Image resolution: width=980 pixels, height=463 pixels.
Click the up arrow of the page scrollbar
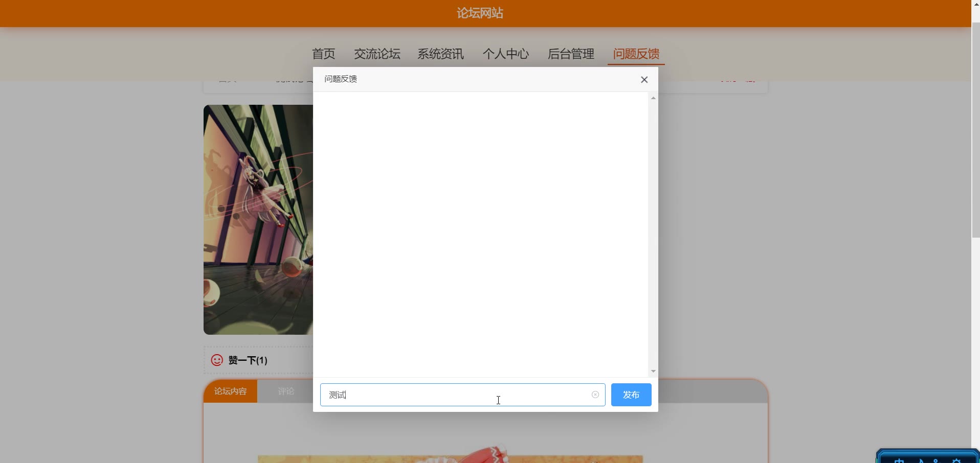coord(975,4)
